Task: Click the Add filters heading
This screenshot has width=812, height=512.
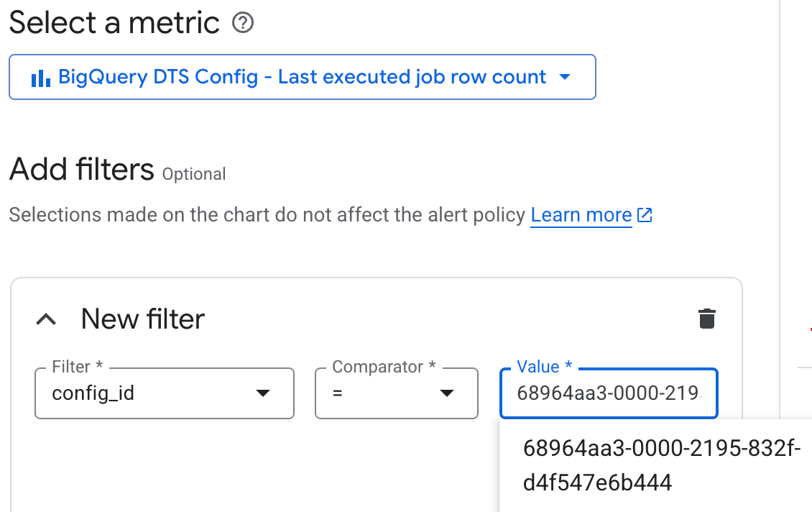Action: pyautogui.click(x=81, y=170)
